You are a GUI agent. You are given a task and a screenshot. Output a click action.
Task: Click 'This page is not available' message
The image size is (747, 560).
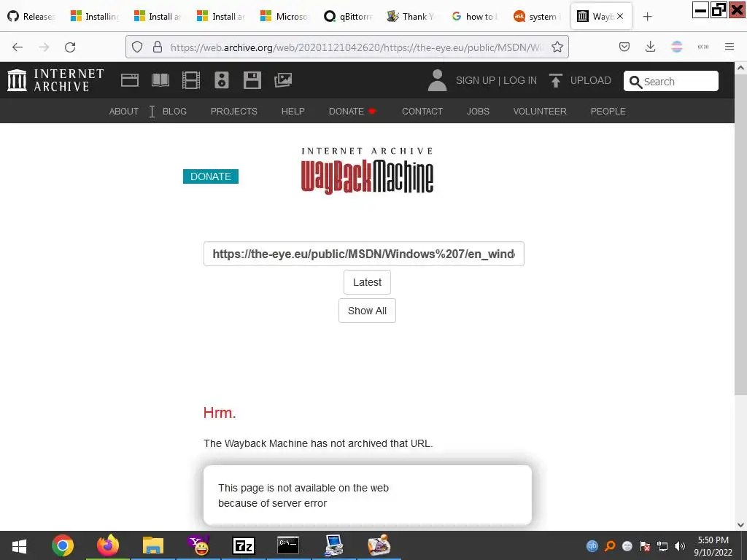click(303, 495)
